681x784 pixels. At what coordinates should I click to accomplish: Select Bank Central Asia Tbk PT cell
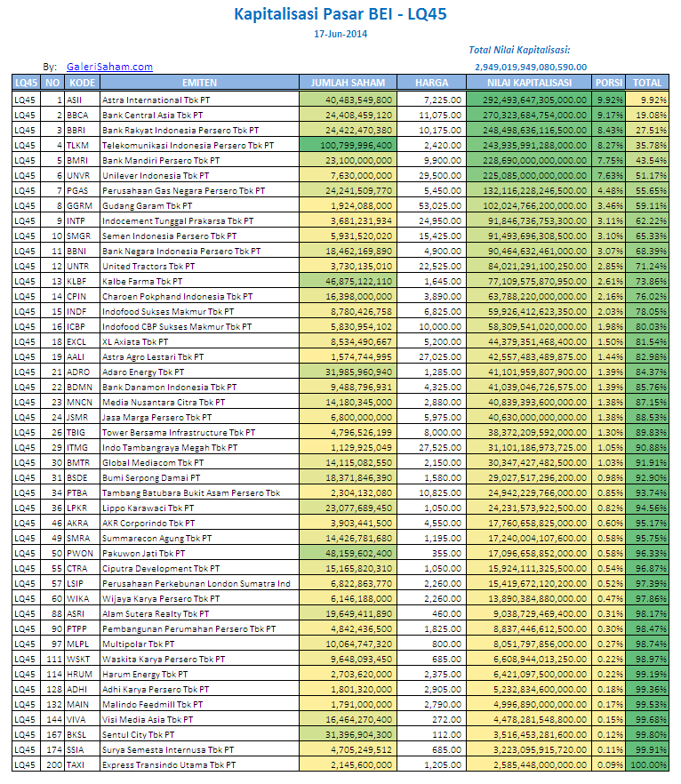199,115
